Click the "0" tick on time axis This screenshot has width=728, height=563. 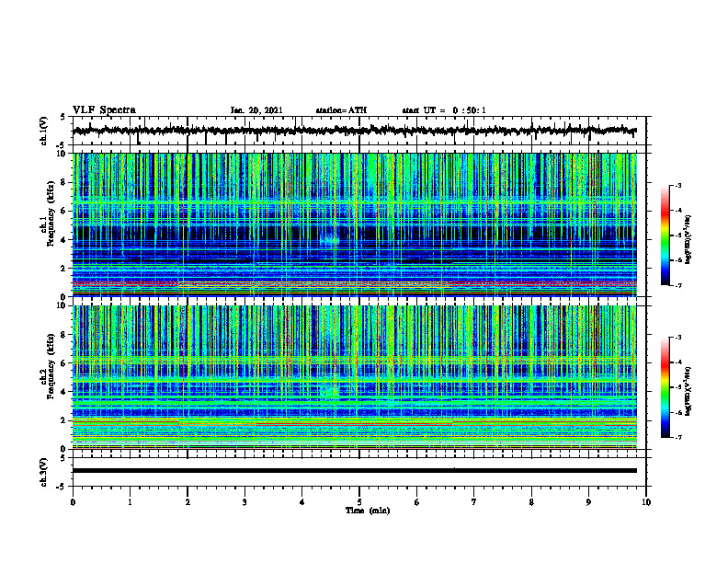(73, 502)
